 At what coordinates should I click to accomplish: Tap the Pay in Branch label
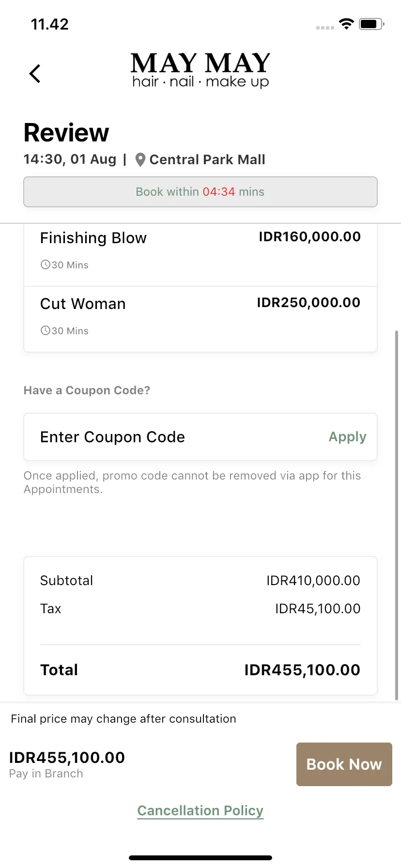point(46,774)
